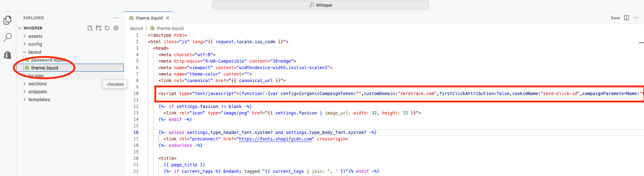Click the meta viewport line

point(245,67)
